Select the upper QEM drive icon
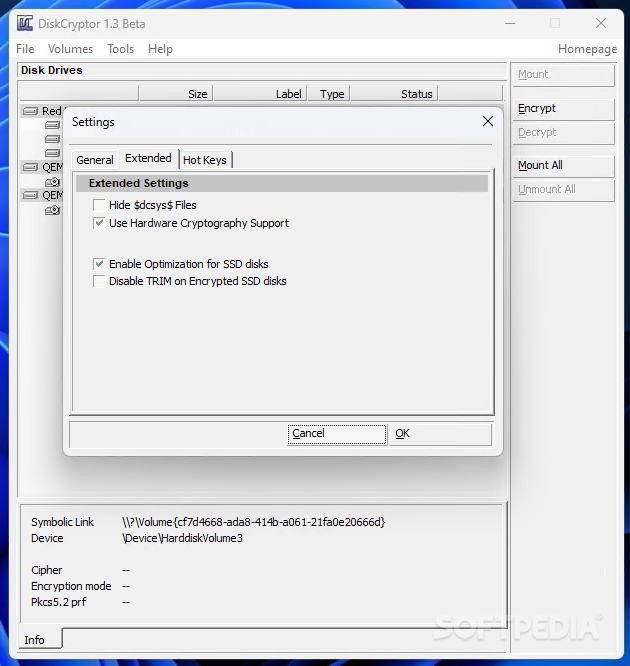This screenshot has height=666, width=630. point(31,167)
